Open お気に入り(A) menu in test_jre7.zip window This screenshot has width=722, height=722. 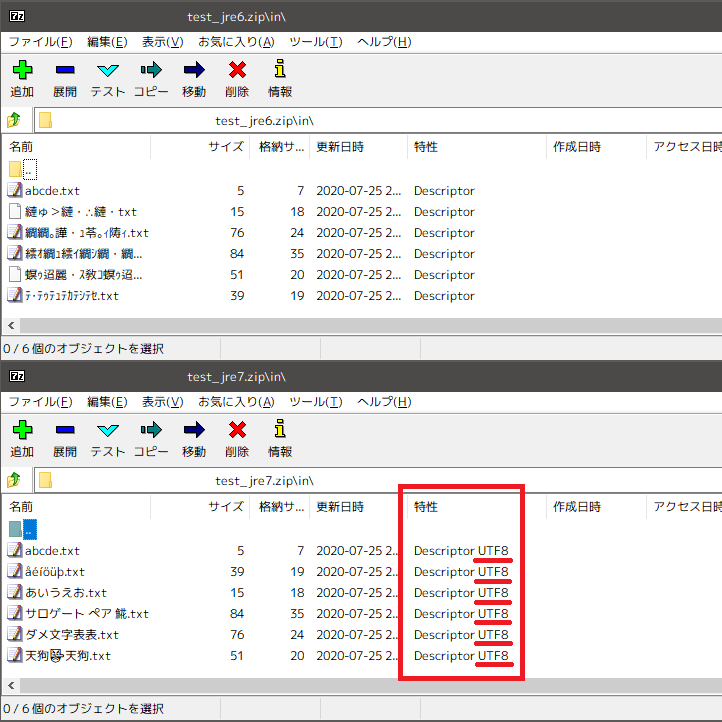click(236, 402)
